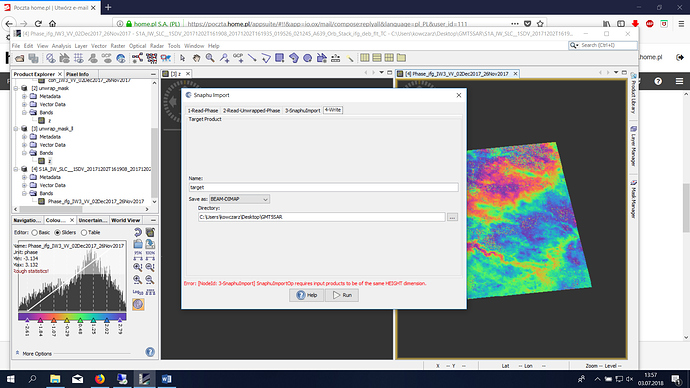The image size is (690, 388).
Task: Click the open product folder icon
Action: [x=19, y=58]
